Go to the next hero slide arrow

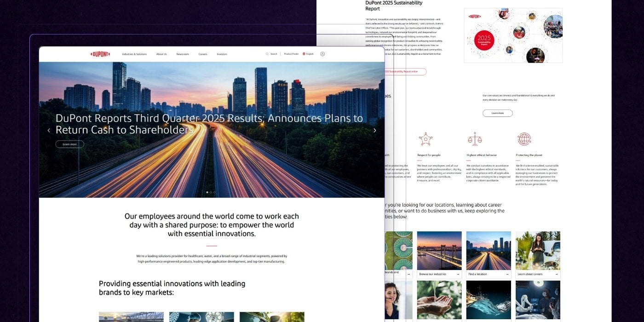(374, 131)
